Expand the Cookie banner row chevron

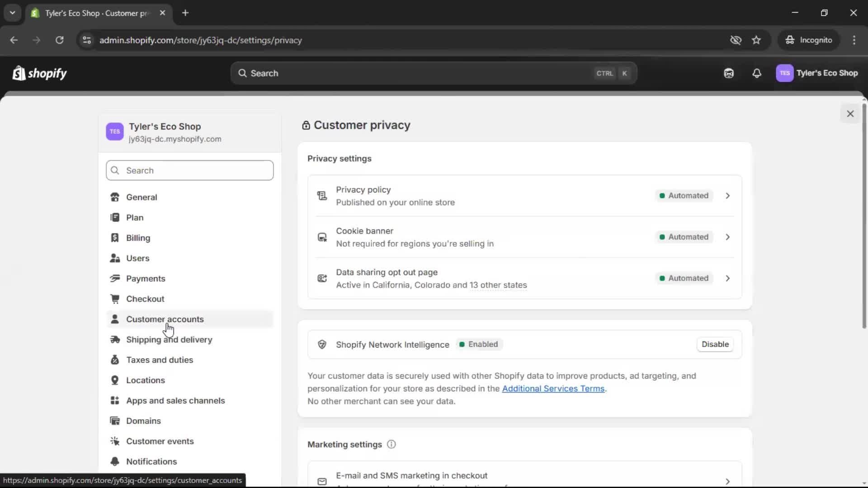point(727,237)
